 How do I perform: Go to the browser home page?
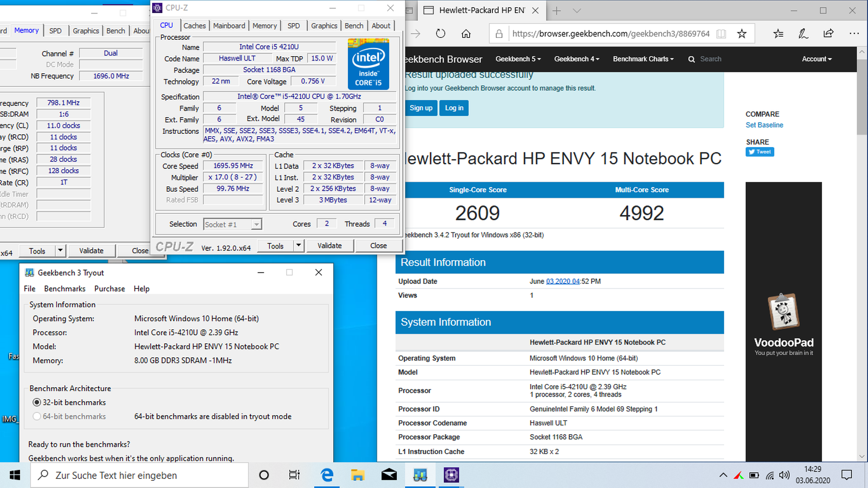pos(466,33)
